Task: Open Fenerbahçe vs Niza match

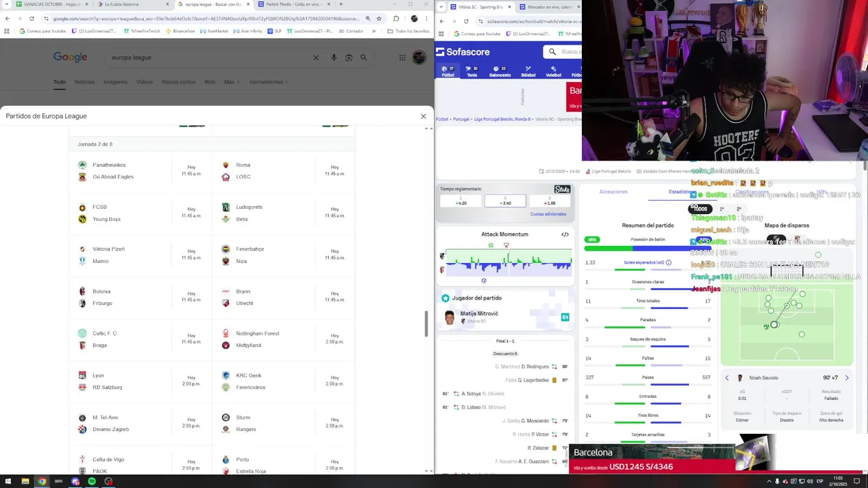Action: 283,255
